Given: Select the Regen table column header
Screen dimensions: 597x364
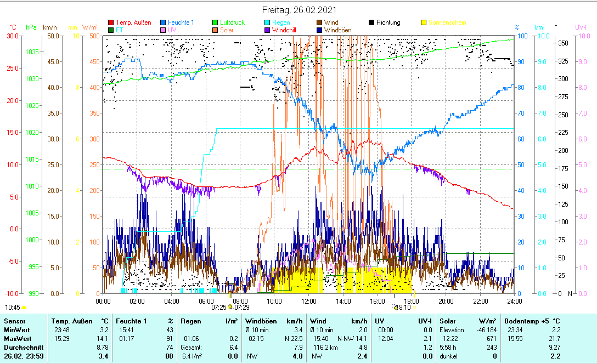Looking at the screenshot, I should 190,321.
